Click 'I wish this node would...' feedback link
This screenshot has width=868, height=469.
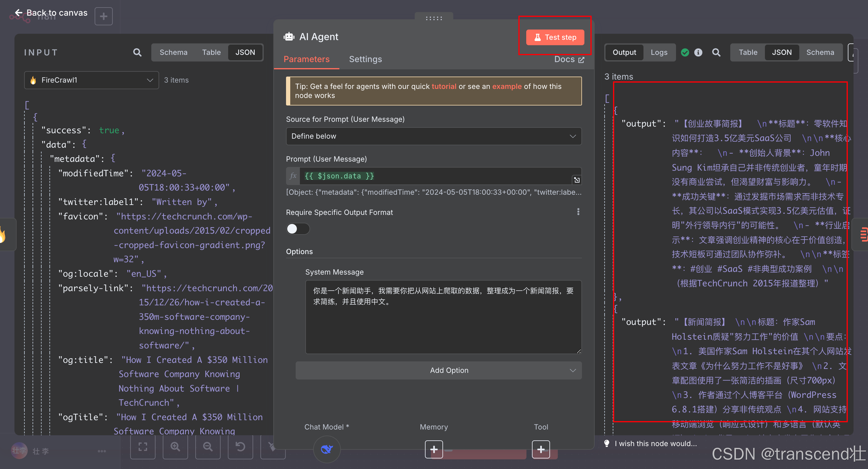click(x=656, y=443)
